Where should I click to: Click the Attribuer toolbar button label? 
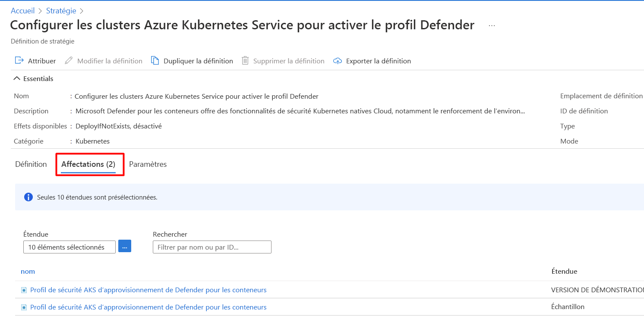(42, 61)
